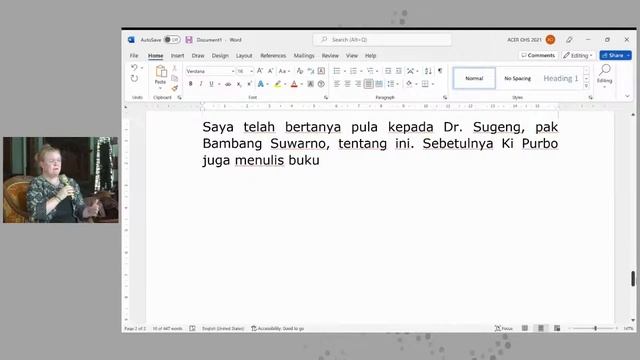Switch to the Draw tab
The width and height of the screenshot is (640, 360).
[x=198, y=56]
